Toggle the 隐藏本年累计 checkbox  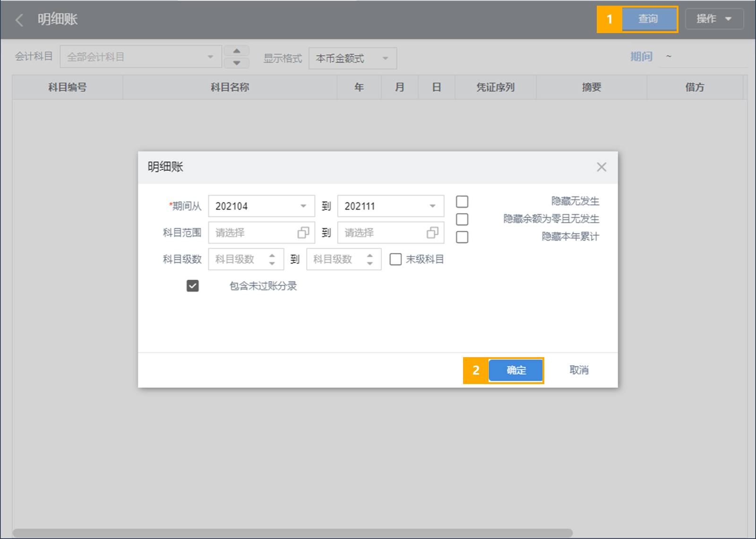point(462,237)
